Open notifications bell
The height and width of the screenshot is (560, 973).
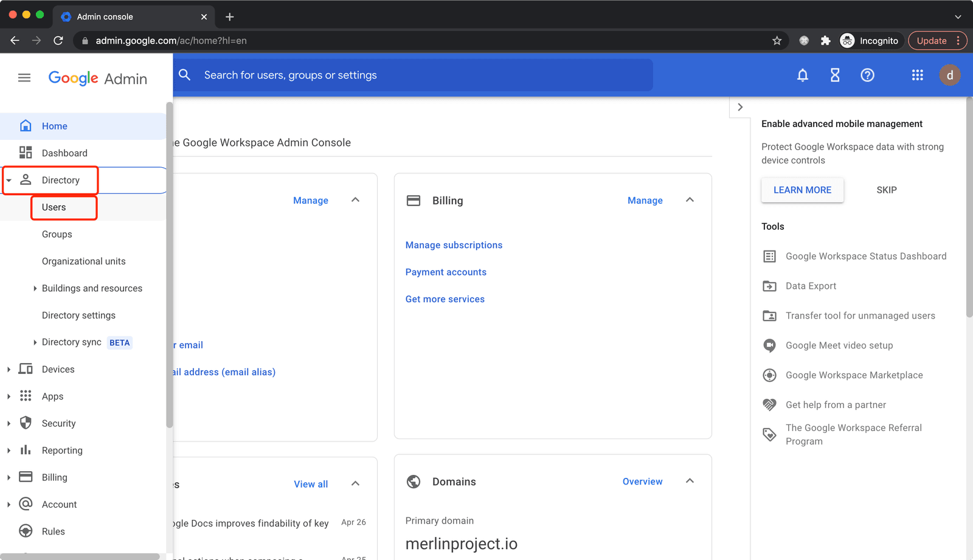coord(803,75)
